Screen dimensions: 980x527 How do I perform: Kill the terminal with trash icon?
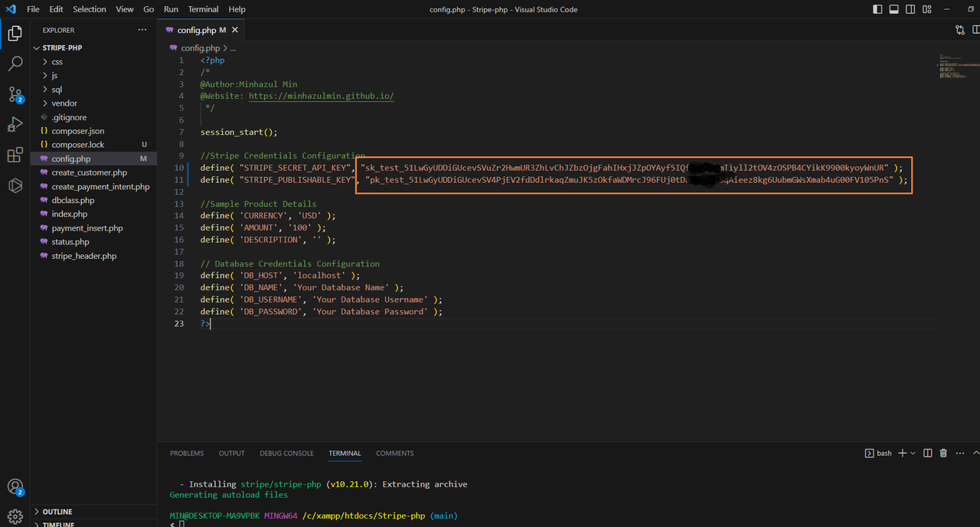tap(943, 453)
